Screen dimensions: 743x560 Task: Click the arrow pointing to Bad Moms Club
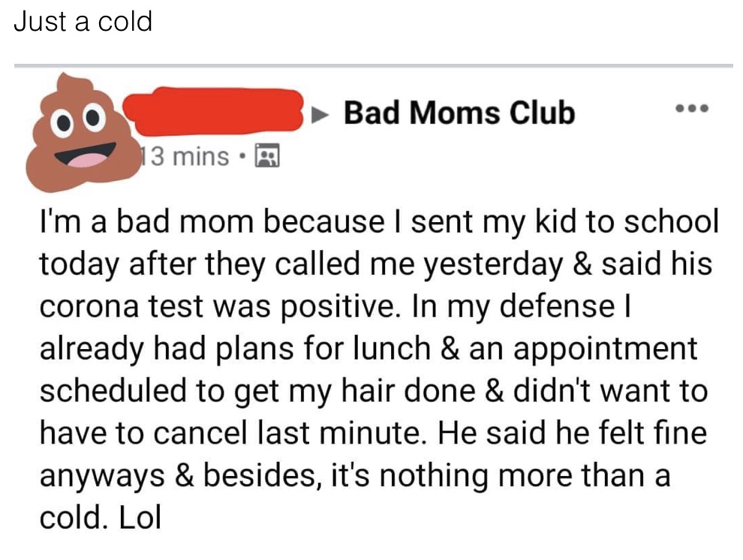320,114
